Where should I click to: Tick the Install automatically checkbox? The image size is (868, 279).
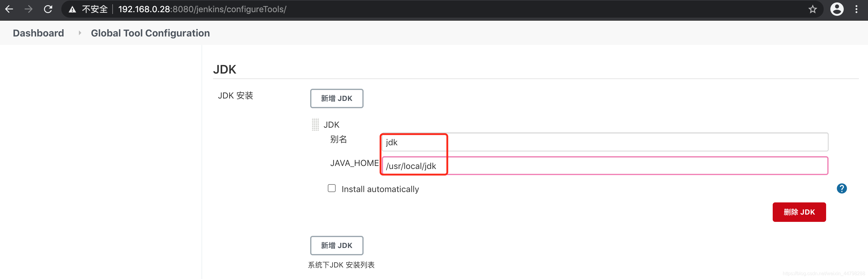pos(331,188)
